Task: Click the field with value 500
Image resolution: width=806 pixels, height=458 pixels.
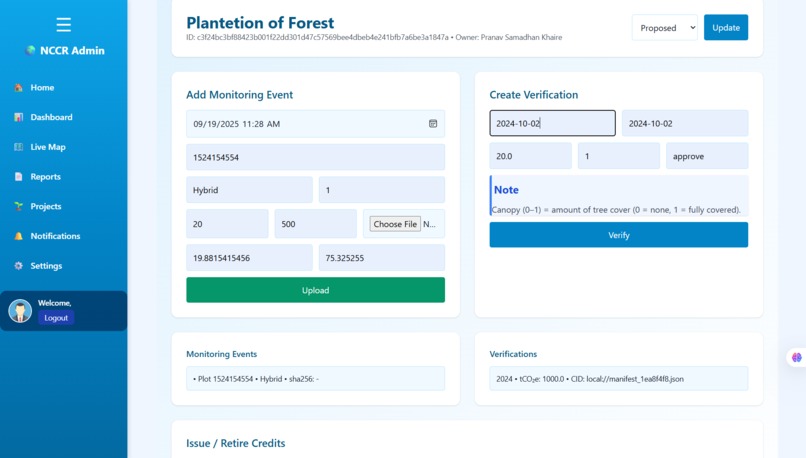Action: [315, 224]
